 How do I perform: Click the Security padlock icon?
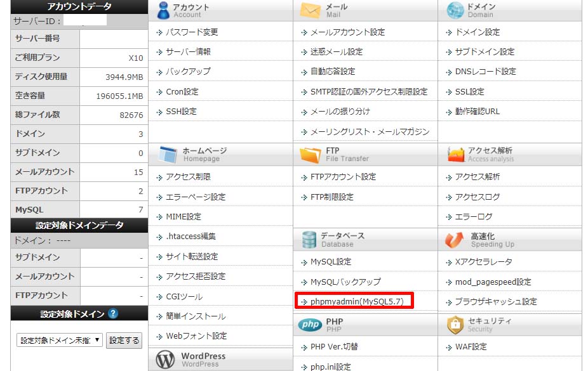tap(455, 325)
